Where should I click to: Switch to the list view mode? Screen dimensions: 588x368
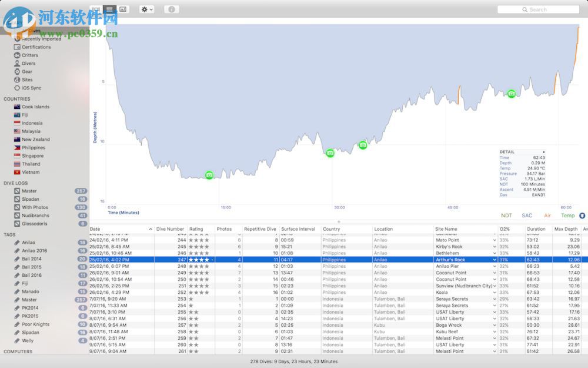[109, 9]
